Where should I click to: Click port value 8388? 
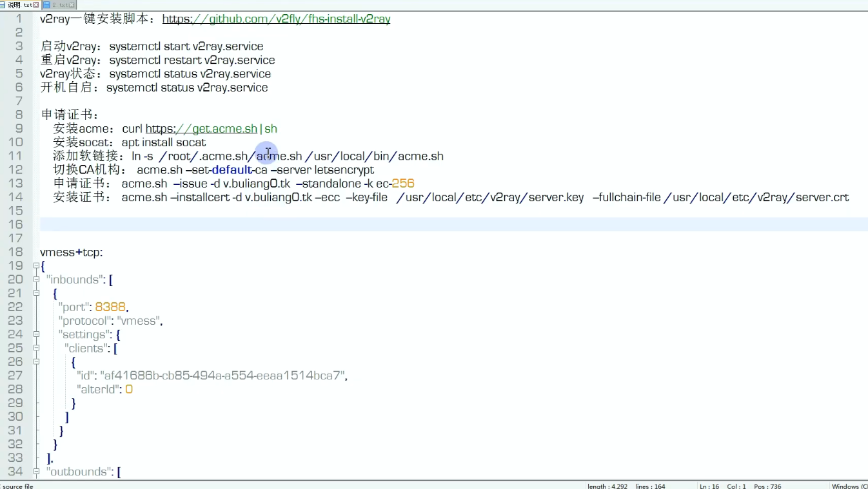(x=110, y=307)
